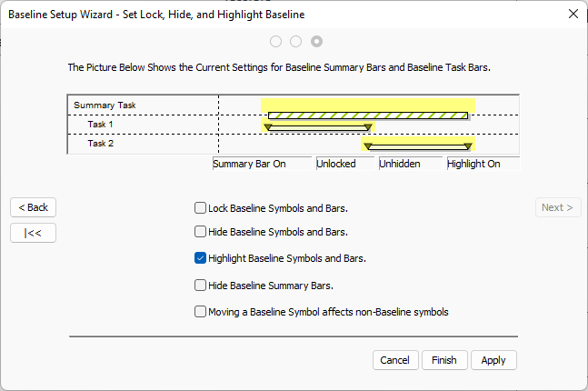
Task: Enable Lock Baseline Symbols and Bars
Action: coord(201,208)
